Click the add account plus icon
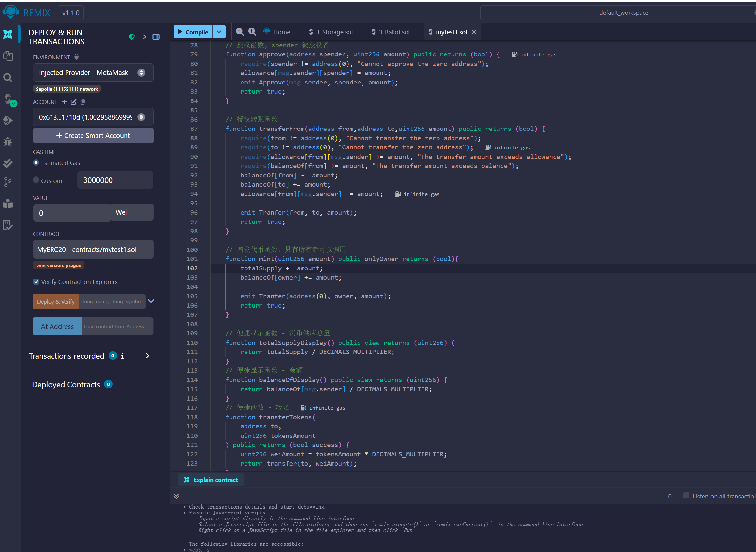The width and height of the screenshot is (756, 552). pos(64,102)
